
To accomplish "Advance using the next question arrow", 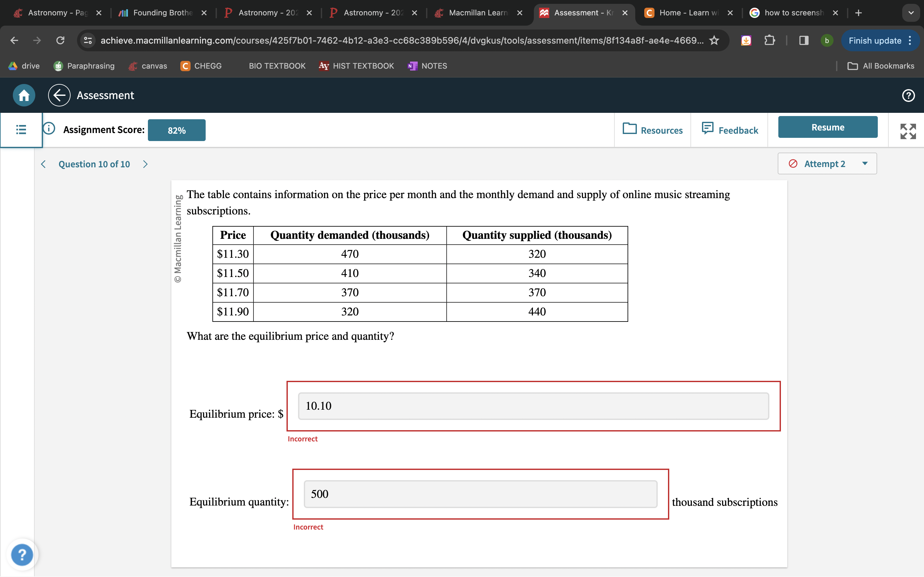I will point(145,164).
